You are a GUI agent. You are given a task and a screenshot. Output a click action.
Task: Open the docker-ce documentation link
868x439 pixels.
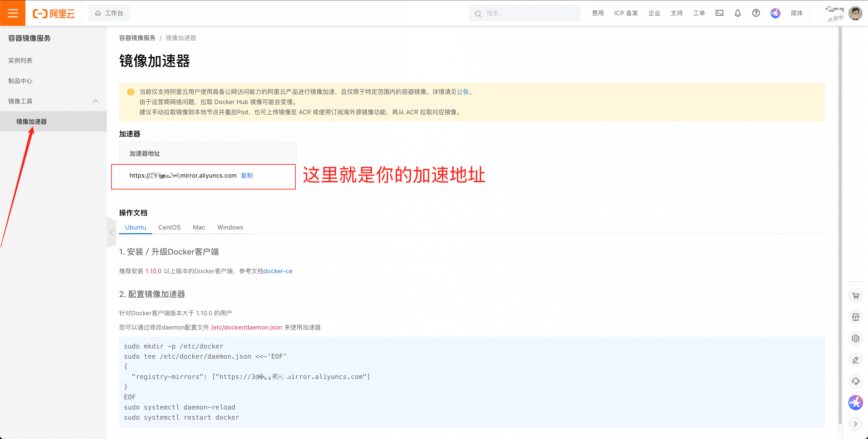[278, 271]
